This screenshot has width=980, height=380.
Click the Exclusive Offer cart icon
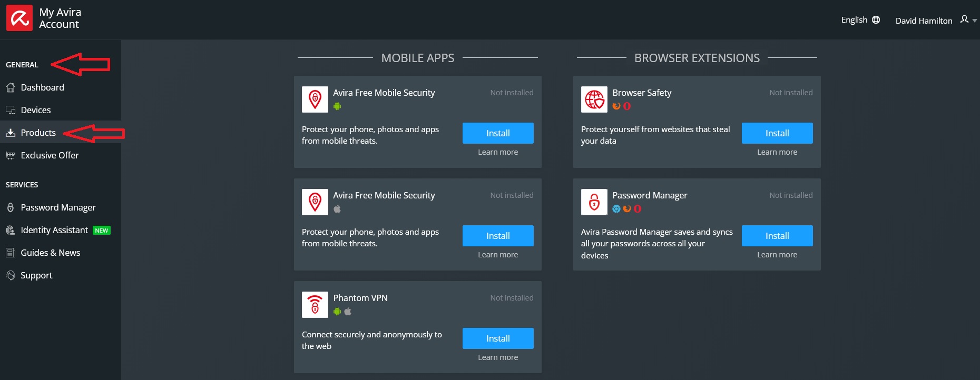10,155
